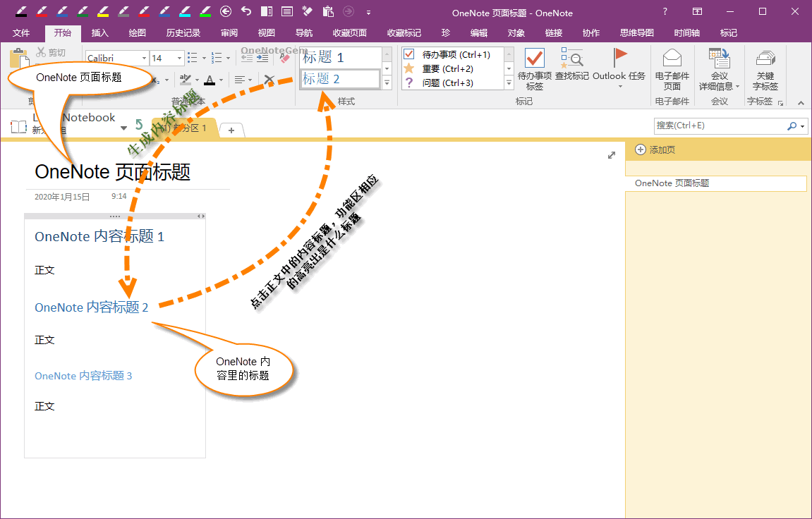
Task: Click the paste clipboard icon in title bar
Action: tap(328, 11)
